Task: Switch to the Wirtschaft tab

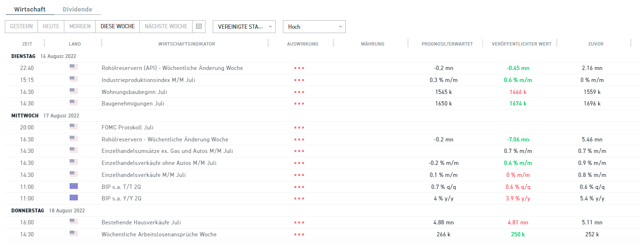Action: point(30,10)
